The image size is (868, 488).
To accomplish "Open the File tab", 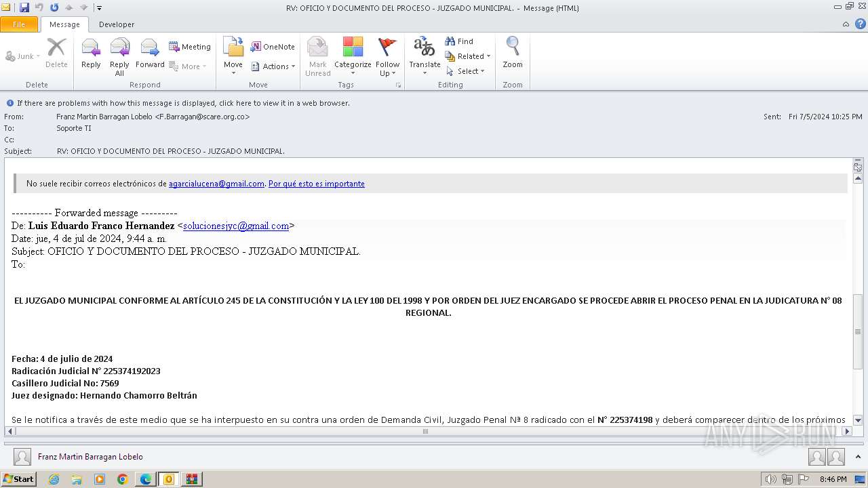I will click(19, 24).
